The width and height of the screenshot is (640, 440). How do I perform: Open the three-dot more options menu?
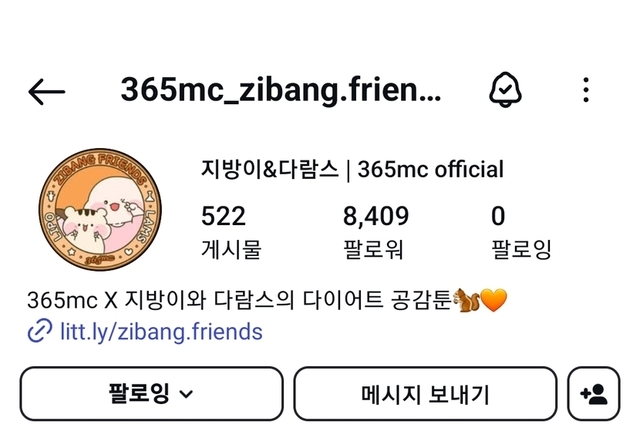[x=586, y=90]
